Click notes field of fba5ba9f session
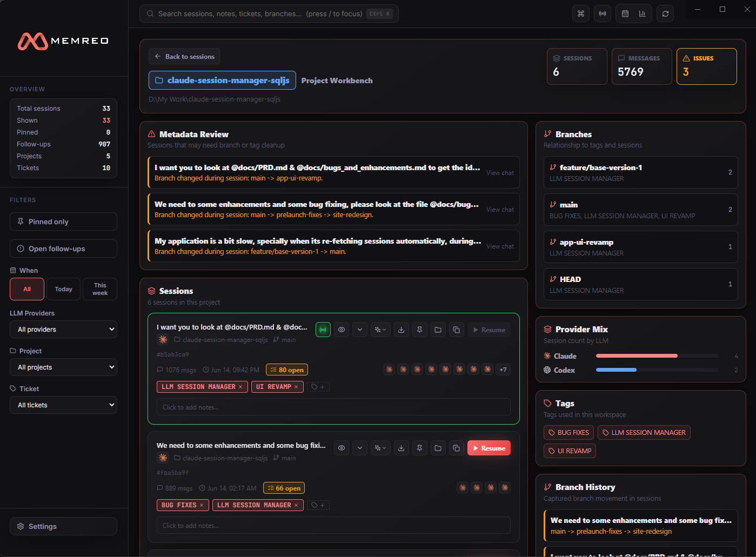The image size is (756, 557). point(333,526)
